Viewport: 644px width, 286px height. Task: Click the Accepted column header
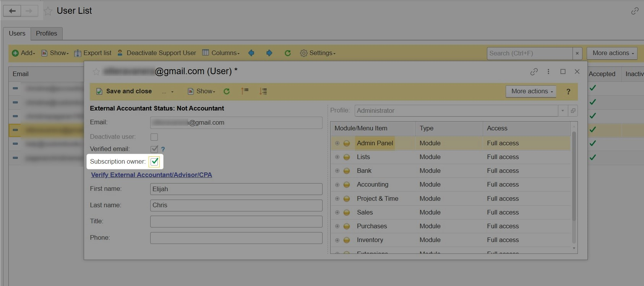click(x=602, y=74)
